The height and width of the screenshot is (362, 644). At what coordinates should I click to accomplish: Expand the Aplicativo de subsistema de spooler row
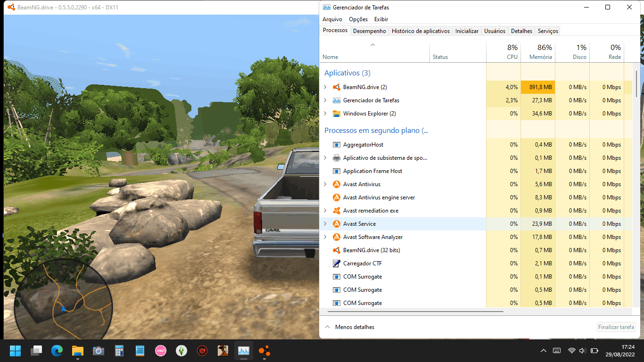(x=325, y=158)
